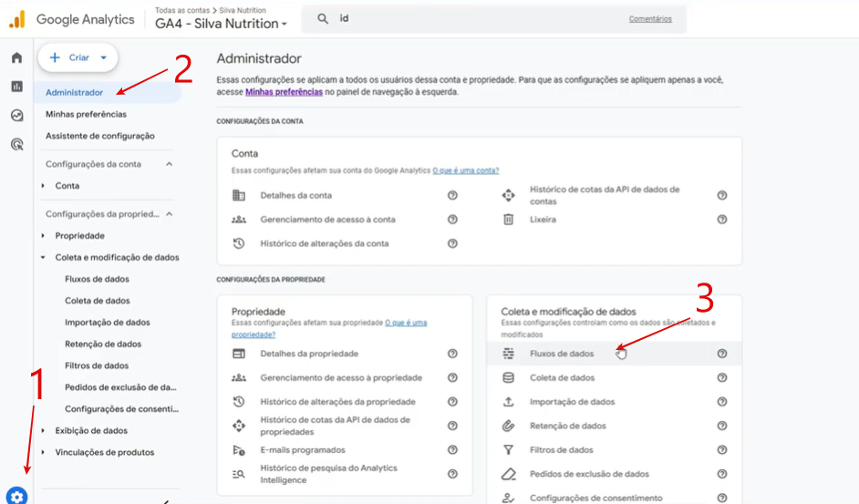Collapse Configurações da conta section
This screenshot has width=859, height=504.
pyautogui.click(x=169, y=164)
